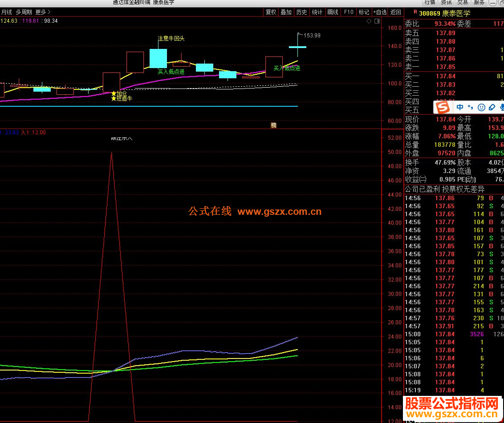
Task: Select the 卖五 price 137.89
Action: pyautogui.click(x=446, y=33)
